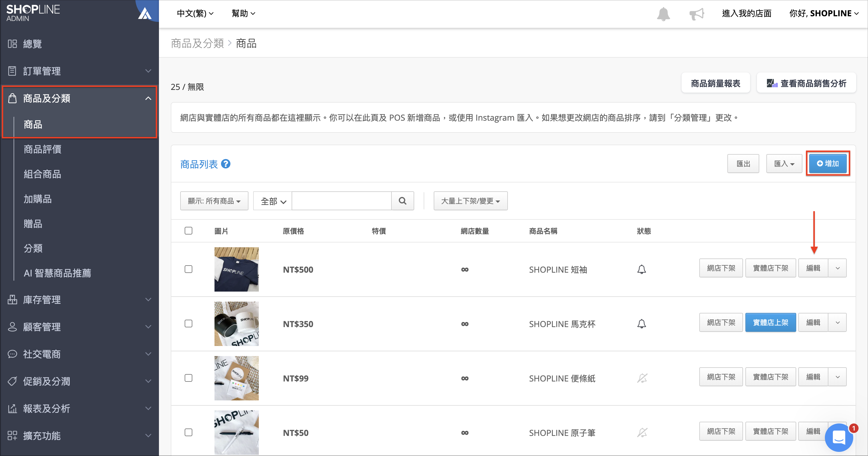Open the product list help question mark

pyautogui.click(x=225, y=164)
